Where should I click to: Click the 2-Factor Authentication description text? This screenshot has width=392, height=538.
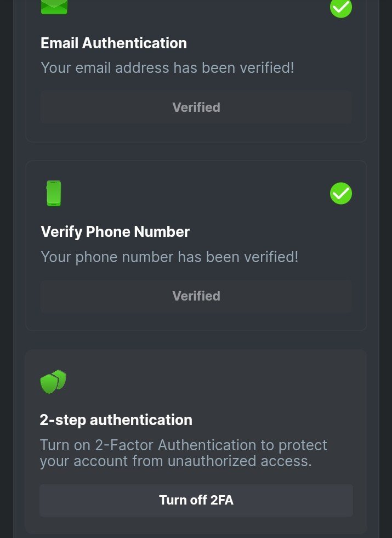(183, 453)
